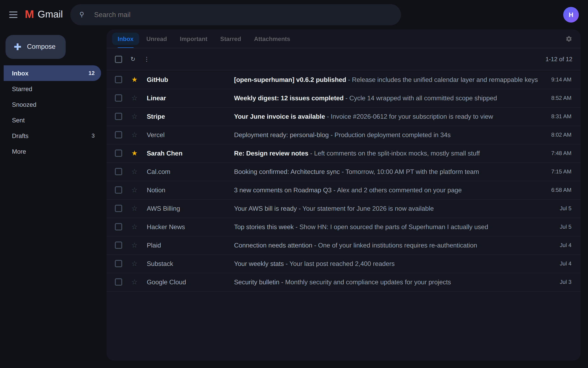Image resolution: width=588 pixels, height=368 pixels.
Task: Open the three-dot more options menu
Action: point(147,59)
